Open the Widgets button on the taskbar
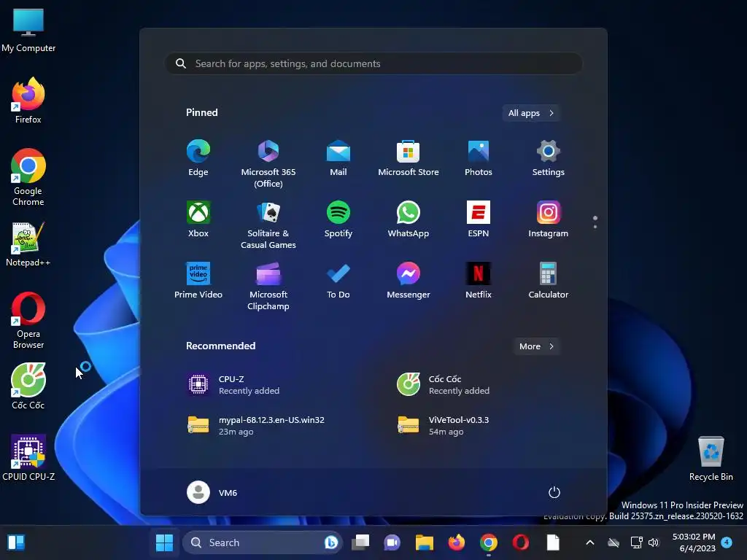The image size is (747, 560). 16,542
